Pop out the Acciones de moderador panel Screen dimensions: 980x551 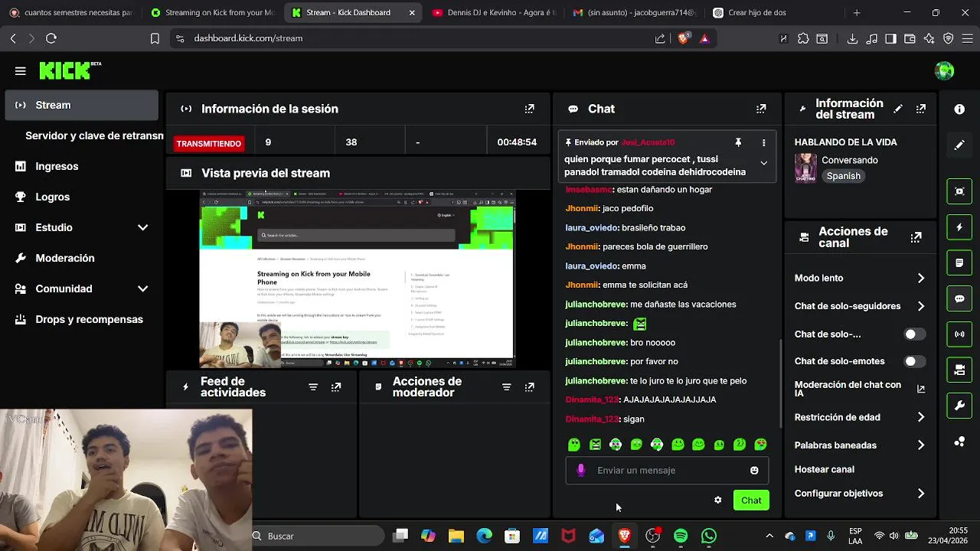pyautogui.click(x=529, y=387)
